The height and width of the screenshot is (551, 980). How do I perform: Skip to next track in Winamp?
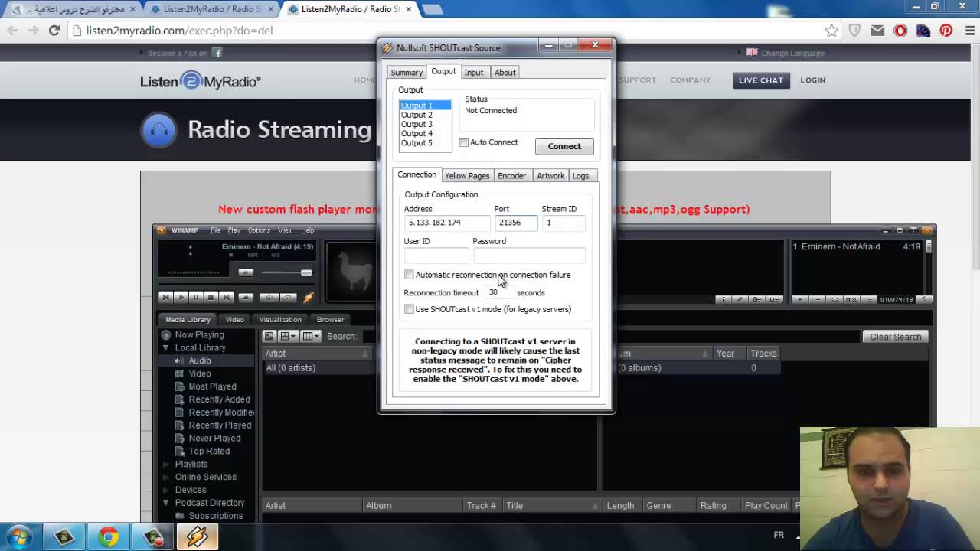[227, 297]
